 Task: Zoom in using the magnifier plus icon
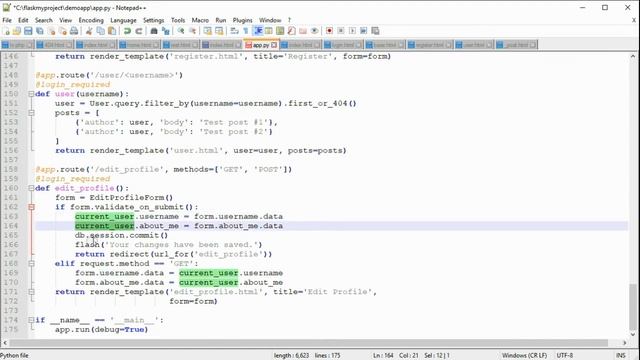point(181,31)
